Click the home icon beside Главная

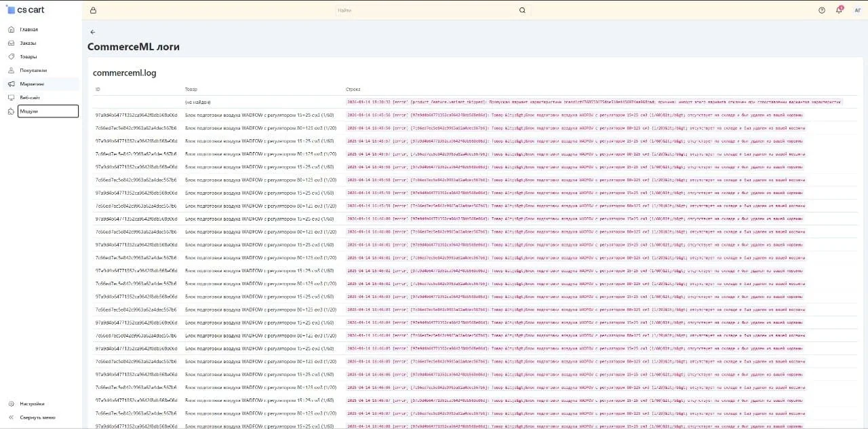(12, 30)
